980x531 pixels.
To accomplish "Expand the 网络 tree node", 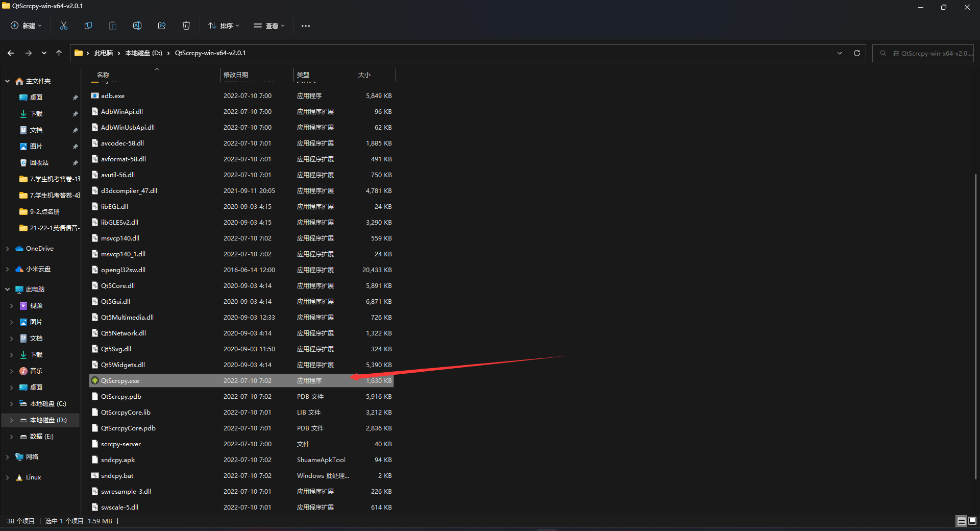I will coord(7,457).
